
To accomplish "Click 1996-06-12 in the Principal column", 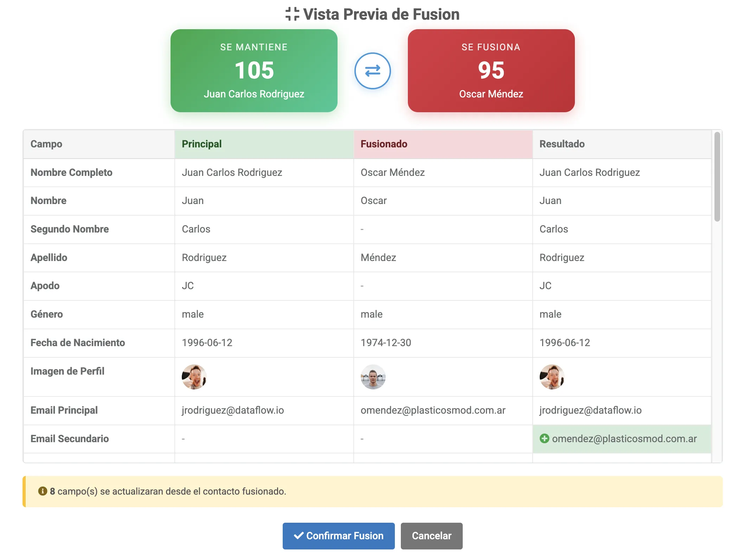I will point(207,343).
